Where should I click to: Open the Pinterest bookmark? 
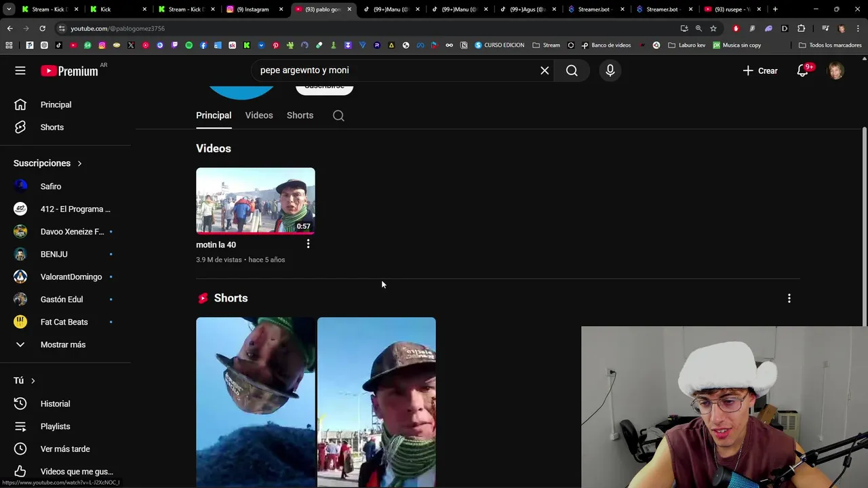(x=276, y=45)
